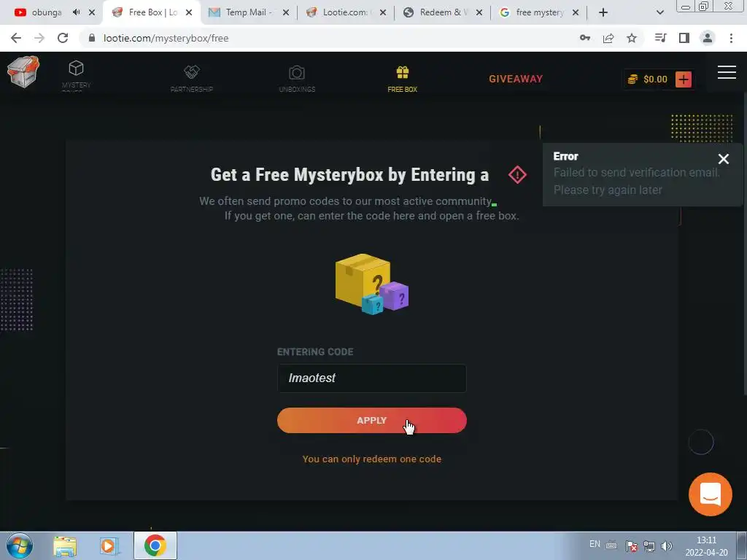The width and height of the screenshot is (747, 560).
Task: Expand the tab search dropdown arrow
Action: coord(660,12)
